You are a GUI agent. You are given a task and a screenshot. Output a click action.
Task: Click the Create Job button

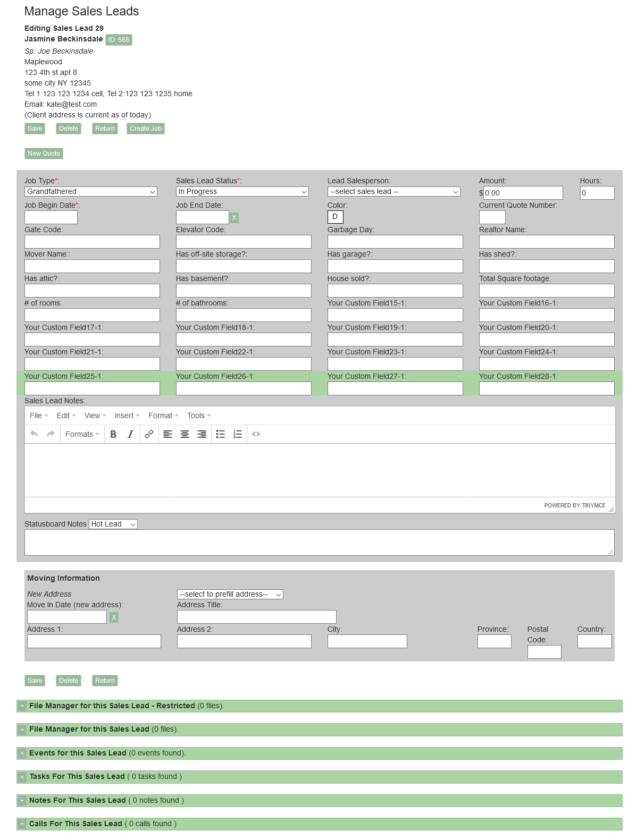pos(146,129)
